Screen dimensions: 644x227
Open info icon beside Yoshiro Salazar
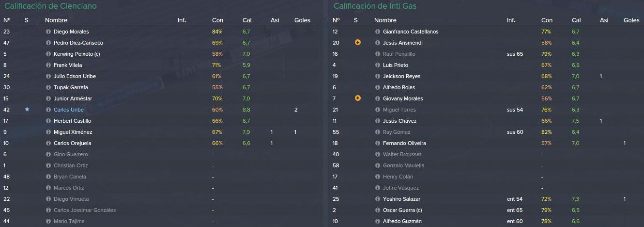[377, 199]
